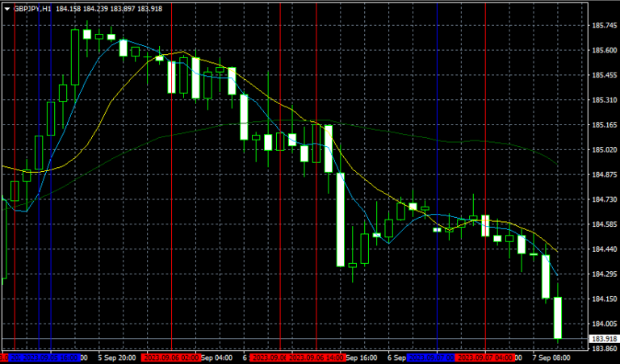Click the 184.585 price axis label
This screenshot has width=620, height=364.
point(604,224)
